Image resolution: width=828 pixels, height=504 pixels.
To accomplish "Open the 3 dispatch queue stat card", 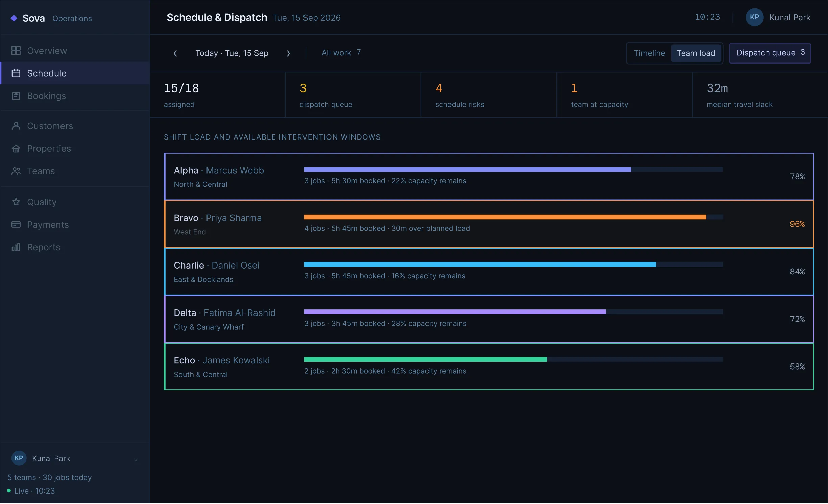I will (353, 95).
